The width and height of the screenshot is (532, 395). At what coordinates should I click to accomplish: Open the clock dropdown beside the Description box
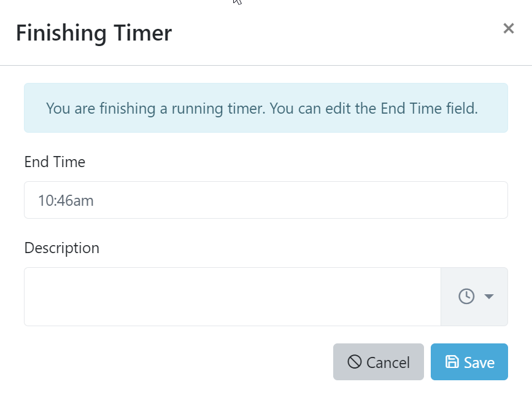474,296
